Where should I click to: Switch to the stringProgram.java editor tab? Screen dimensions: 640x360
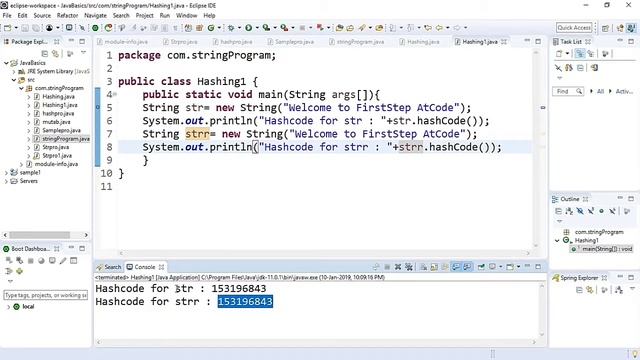[x=357, y=42]
